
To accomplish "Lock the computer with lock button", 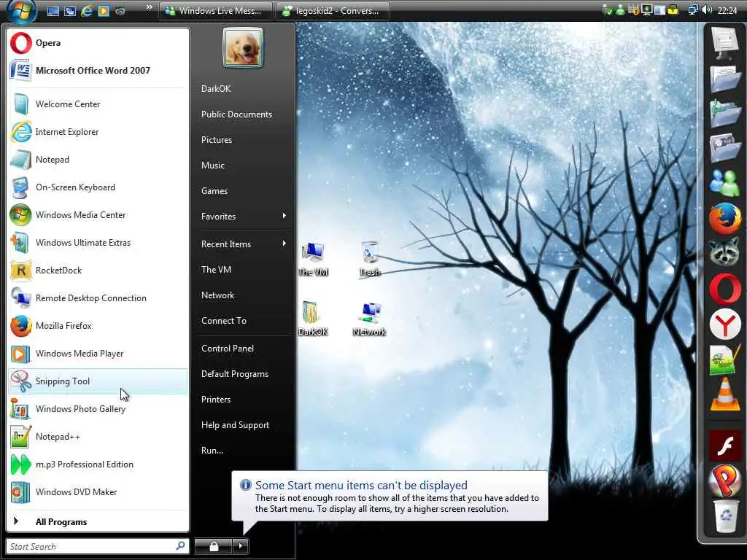I will point(214,545).
